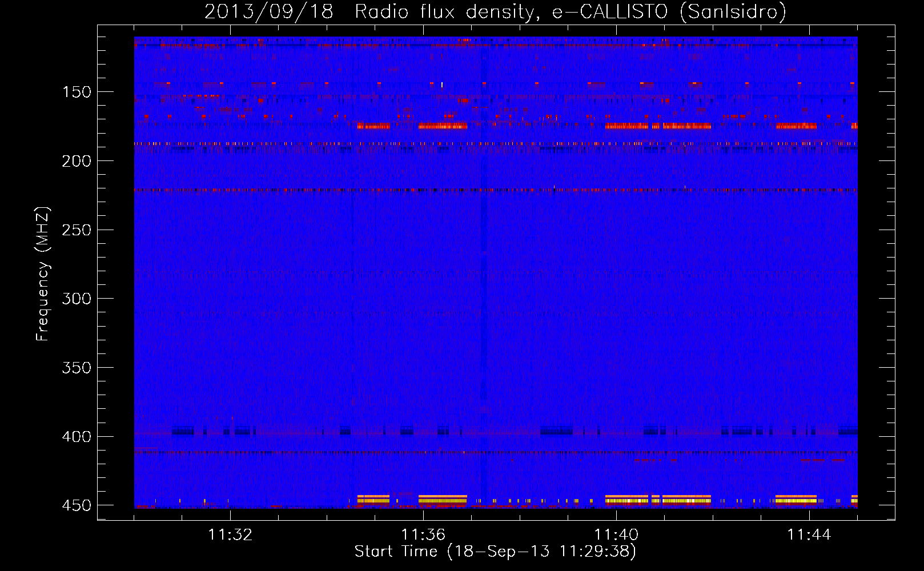Click the 250 frequency tick label
Viewport: 924px width, 571px height.
click(x=77, y=230)
